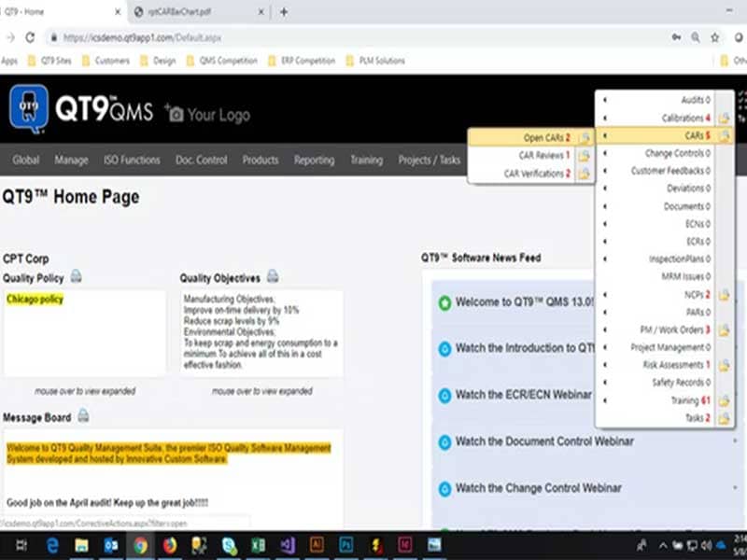
Task: Click the browser address bar URL
Action: (142, 37)
